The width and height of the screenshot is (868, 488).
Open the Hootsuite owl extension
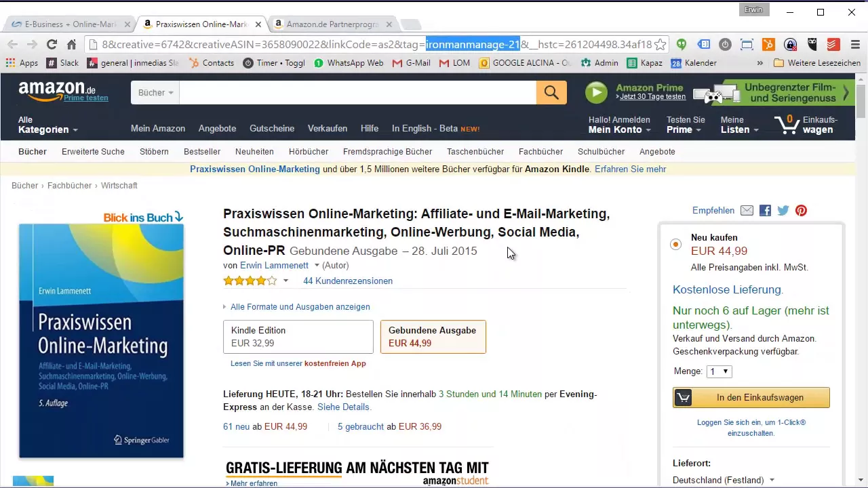(812, 45)
